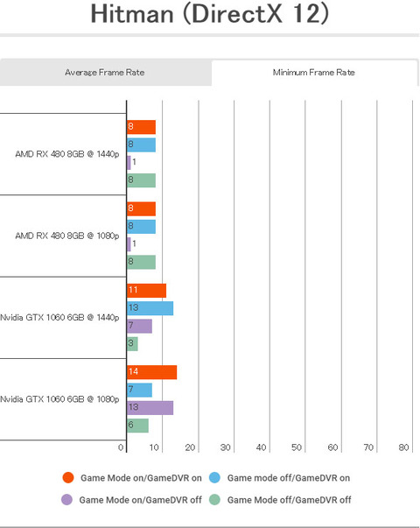Click the Nvidia GTX 1060 6GB @ 1080p label
The image size is (420, 528).
(x=59, y=399)
